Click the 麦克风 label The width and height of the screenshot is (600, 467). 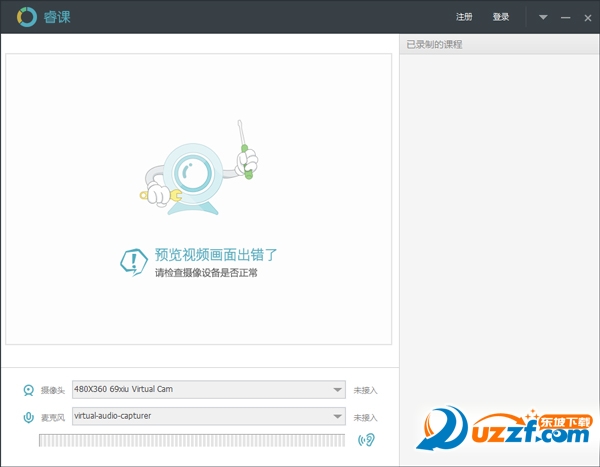pos(53,418)
